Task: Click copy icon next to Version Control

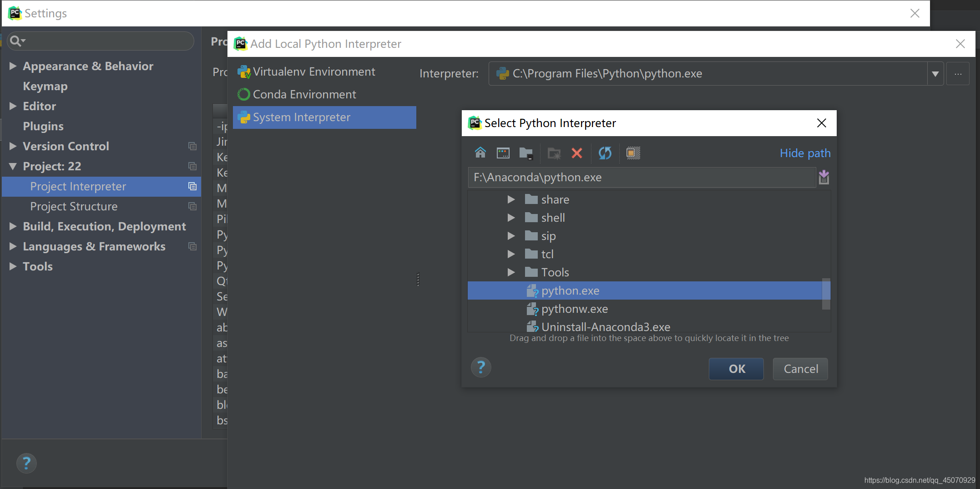Action: 192,146
